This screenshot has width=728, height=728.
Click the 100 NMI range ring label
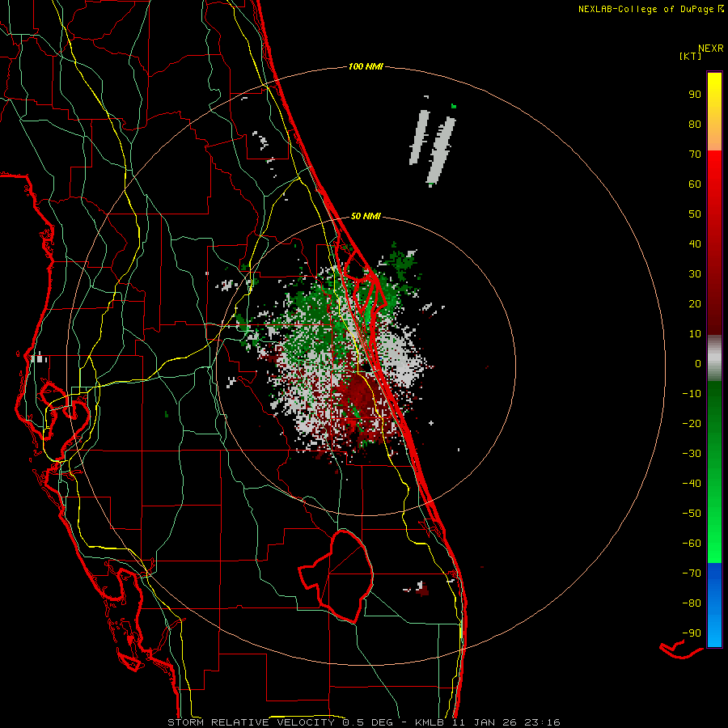click(366, 66)
